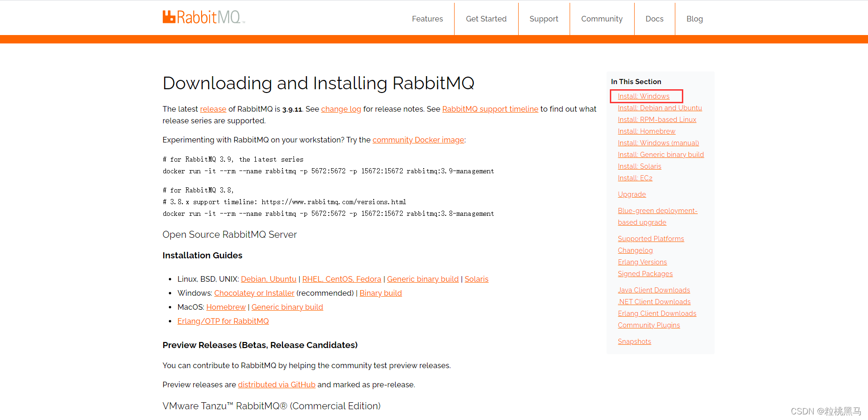Click the '3.8.x support timeline' comment line
The width and height of the screenshot is (868, 420).
(x=284, y=202)
